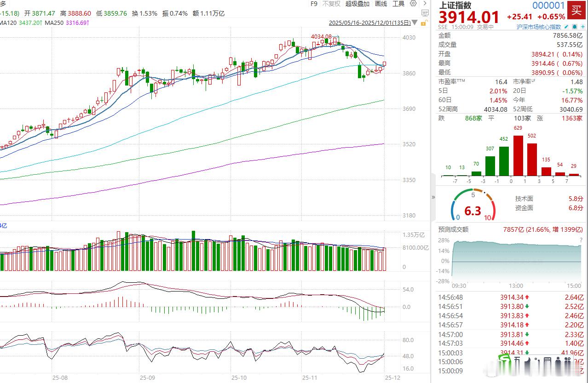Click the 6.3 score gauge
The width and height of the screenshot is (588, 383).
click(472, 205)
